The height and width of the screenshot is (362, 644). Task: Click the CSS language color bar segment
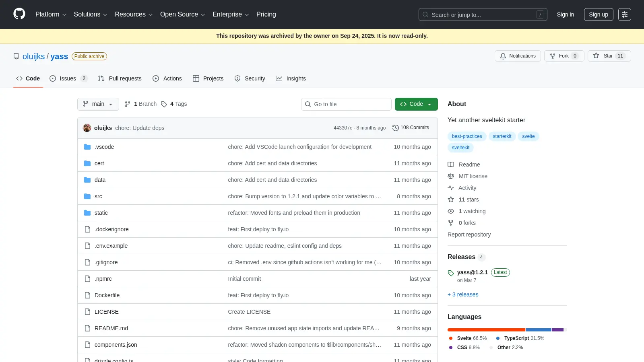coord(557,330)
